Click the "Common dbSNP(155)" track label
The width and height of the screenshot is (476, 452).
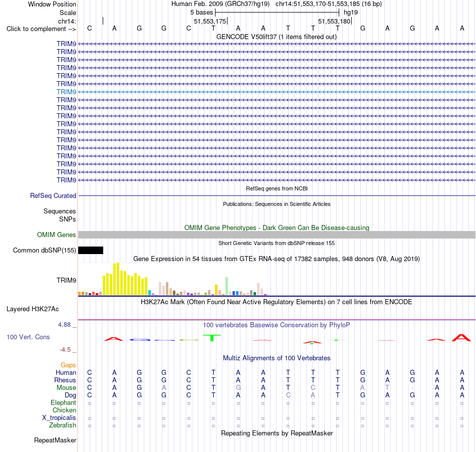click(x=45, y=251)
